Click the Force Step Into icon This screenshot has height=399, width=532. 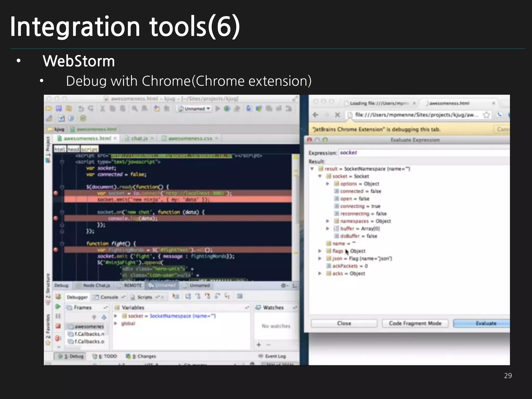point(208,296)
